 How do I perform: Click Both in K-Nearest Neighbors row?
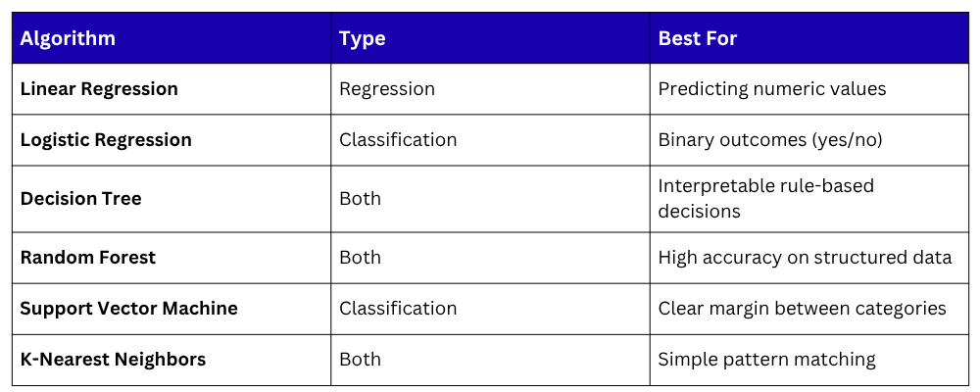tap(361, 360)
